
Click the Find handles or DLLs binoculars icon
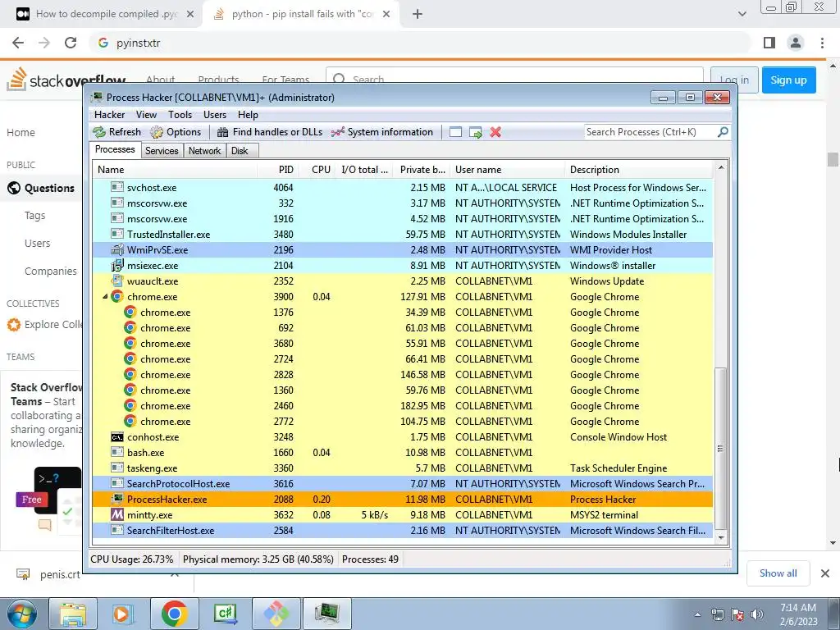[223, 132]
